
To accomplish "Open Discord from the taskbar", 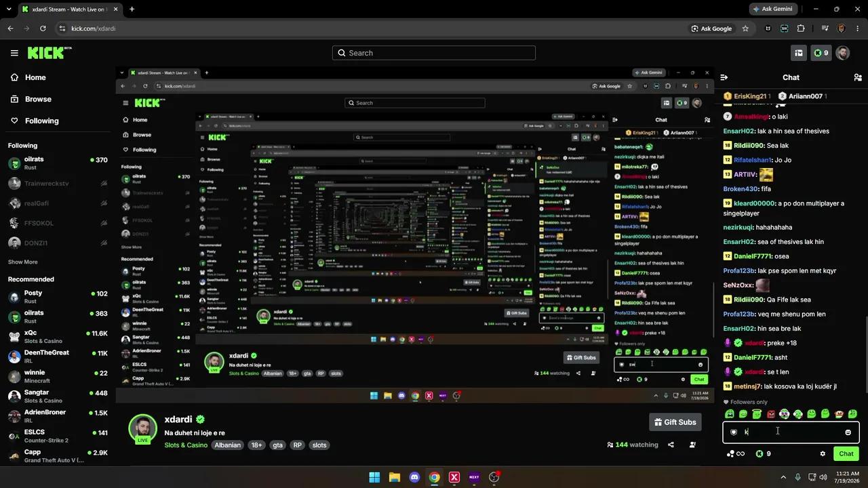I will tap(414, 477).
